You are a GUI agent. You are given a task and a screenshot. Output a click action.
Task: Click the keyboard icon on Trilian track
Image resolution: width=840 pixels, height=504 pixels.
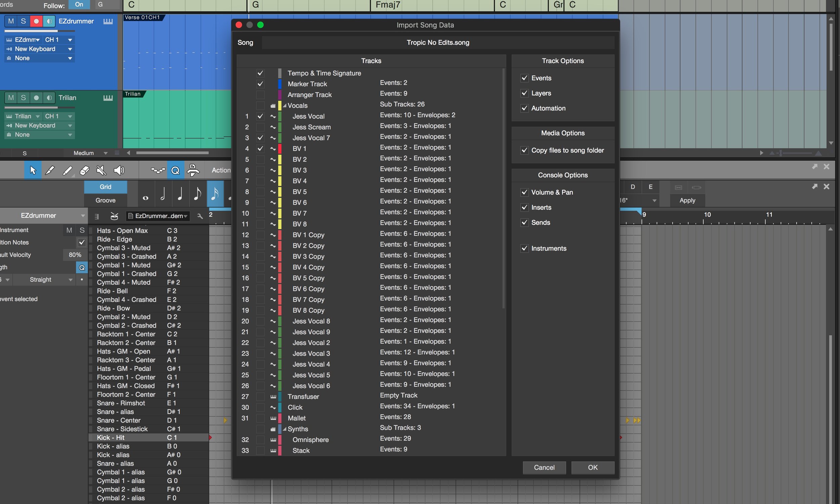[108, 98]
